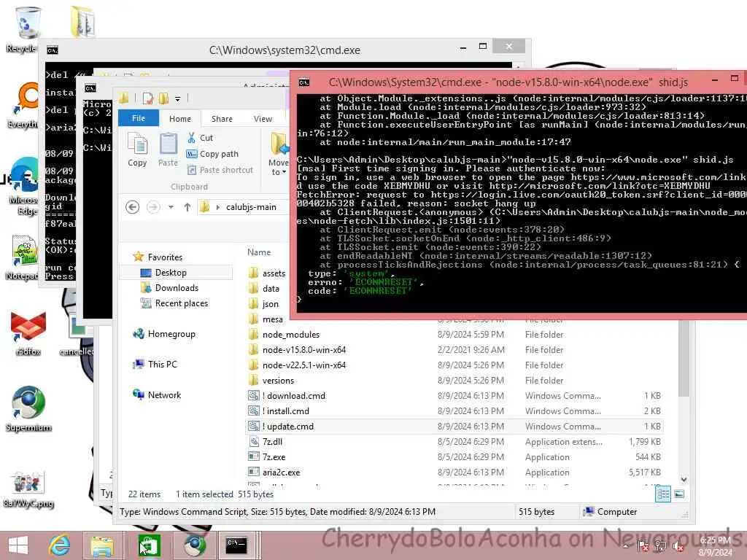Switch to the Home ribbon tab
The height and width of the screenshot is (560, 747).
pyautogui.click(x=179, y=119)
